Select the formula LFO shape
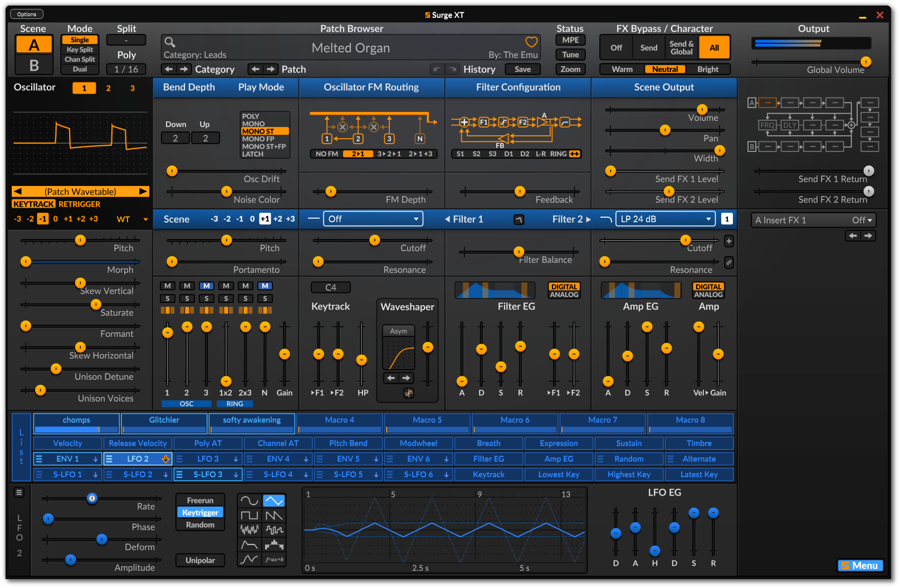The image size is (900, 588). click(274, 558)
